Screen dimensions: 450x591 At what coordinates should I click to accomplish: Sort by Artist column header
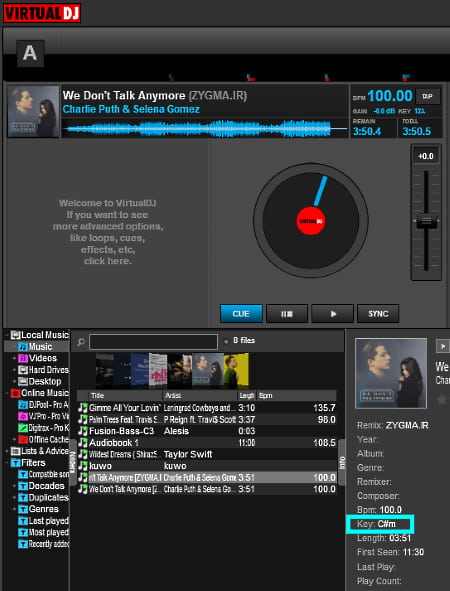click(x=200, y=395)
